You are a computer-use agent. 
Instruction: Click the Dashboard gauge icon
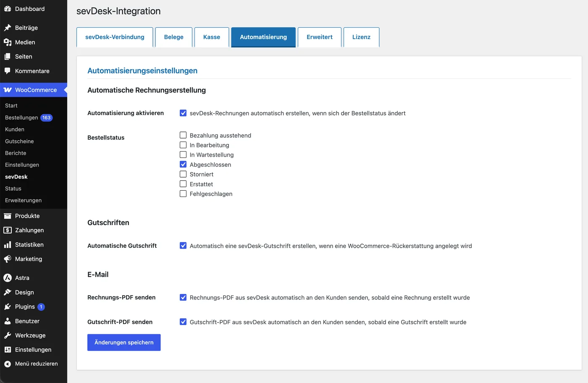click(8, 9)
